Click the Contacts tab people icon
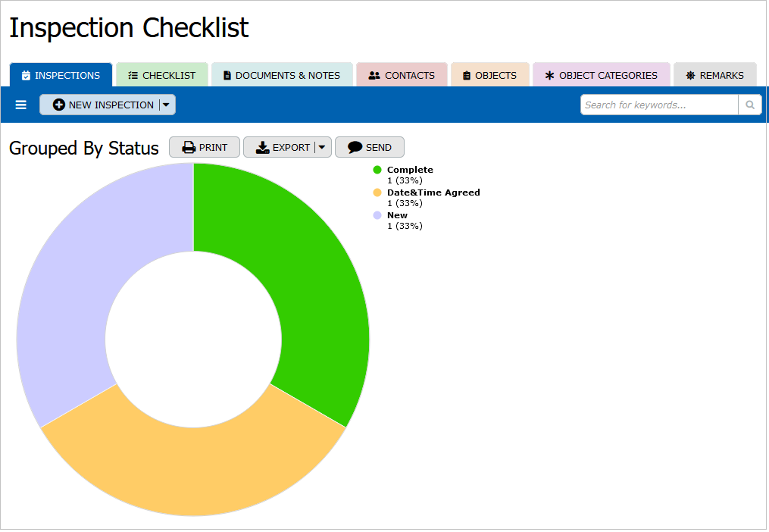The width and height of the screenshot is (769, 532). pos(374,76)
